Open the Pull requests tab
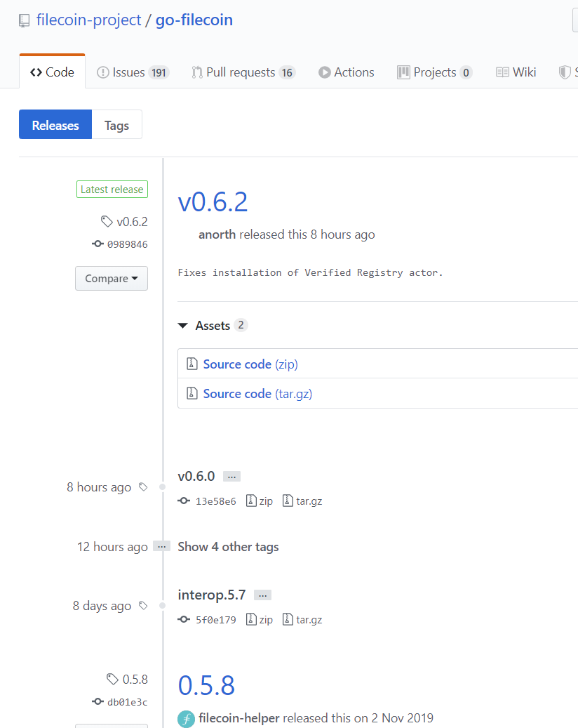578x728 pixels. [243, 72]
